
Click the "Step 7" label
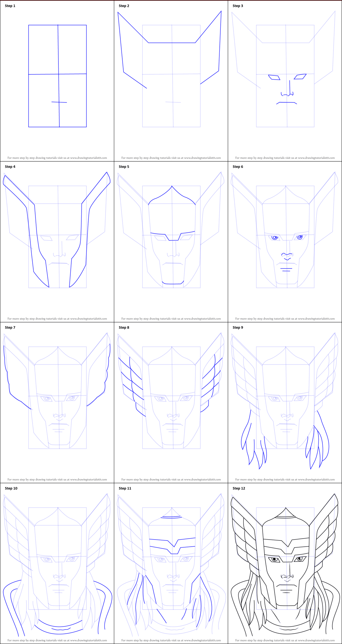pyautogui.click(x=10, y=327)
